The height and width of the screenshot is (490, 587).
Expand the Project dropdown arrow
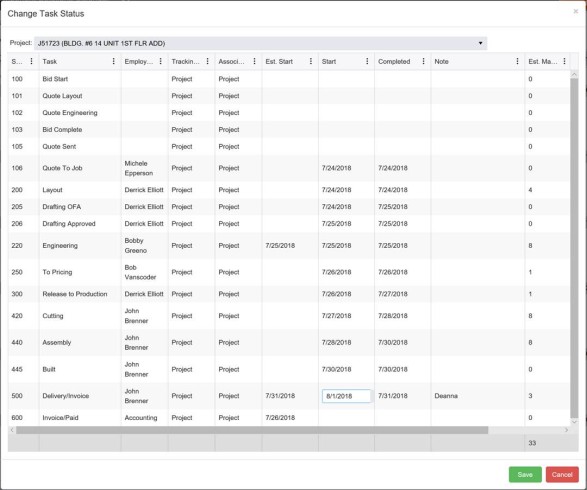coord(480,43)
